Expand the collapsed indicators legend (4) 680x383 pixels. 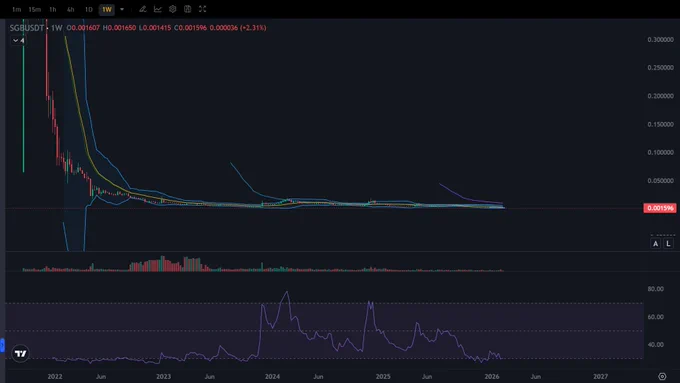tap(18, 40)
